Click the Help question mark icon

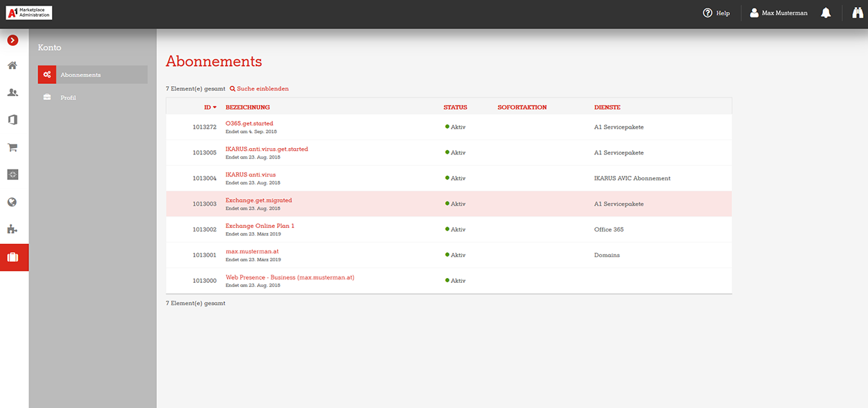tap(708, 13)
